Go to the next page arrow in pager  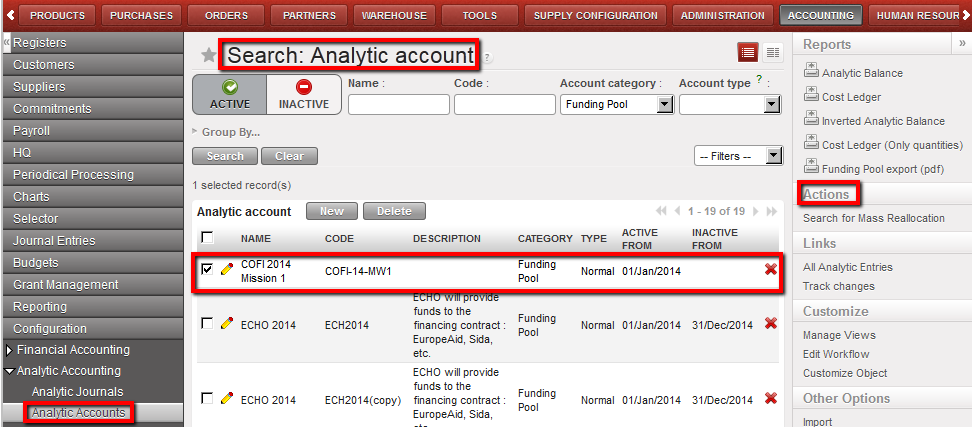(x=756, y=212)
